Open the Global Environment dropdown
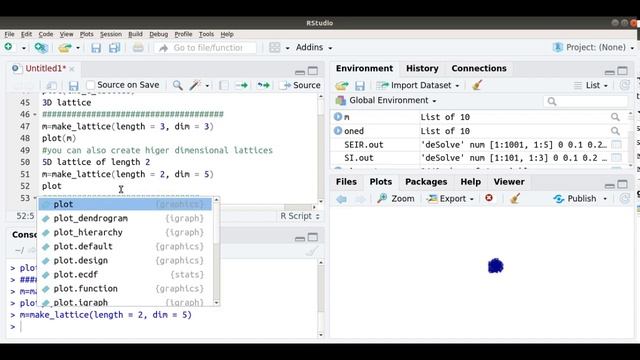Viewport: 640px width, 360px height. pos(386,100)
